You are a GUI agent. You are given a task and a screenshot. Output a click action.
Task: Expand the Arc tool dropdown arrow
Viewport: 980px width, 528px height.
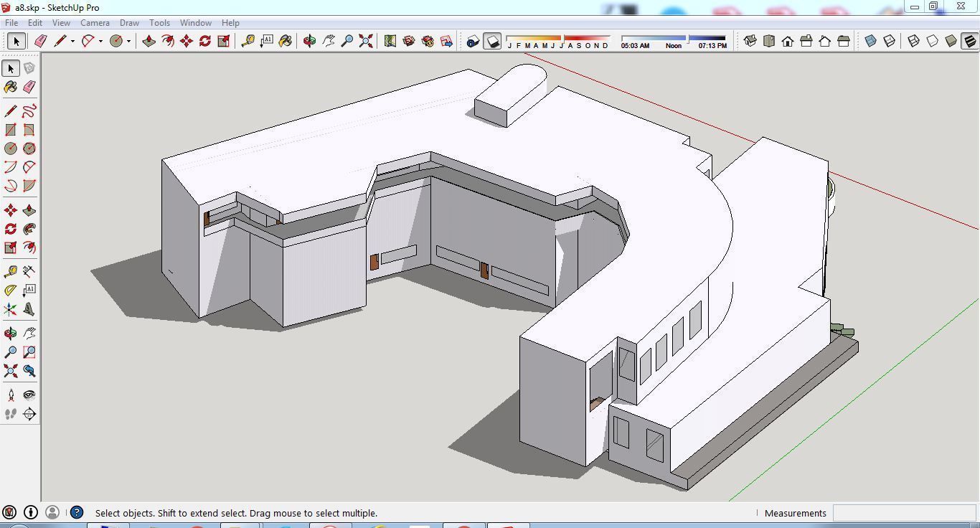pyautogui.click(x=100, y=41)
